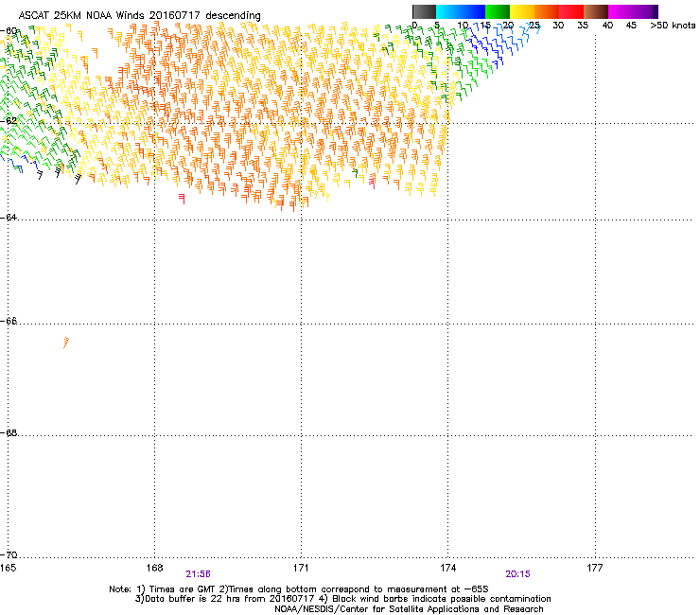Click the latitude label "-68"

9,433
